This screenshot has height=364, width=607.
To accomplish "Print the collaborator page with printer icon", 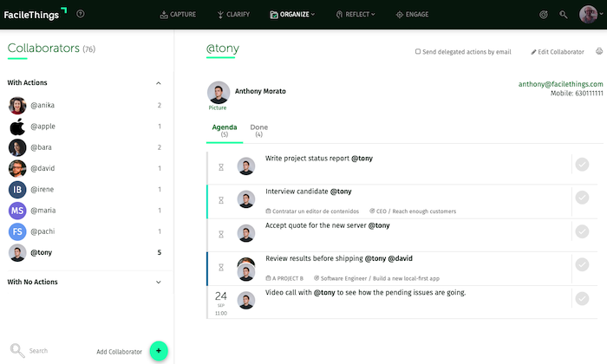I will 599,51.
